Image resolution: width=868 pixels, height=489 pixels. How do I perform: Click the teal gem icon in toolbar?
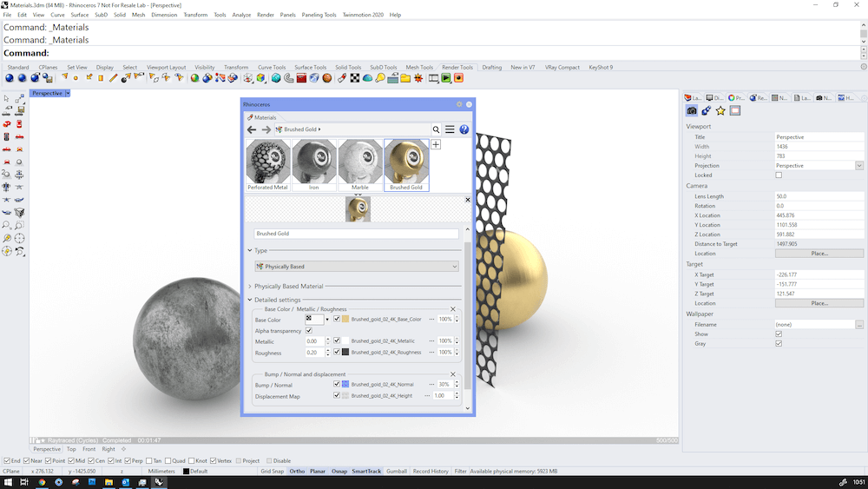click(276, 78)
